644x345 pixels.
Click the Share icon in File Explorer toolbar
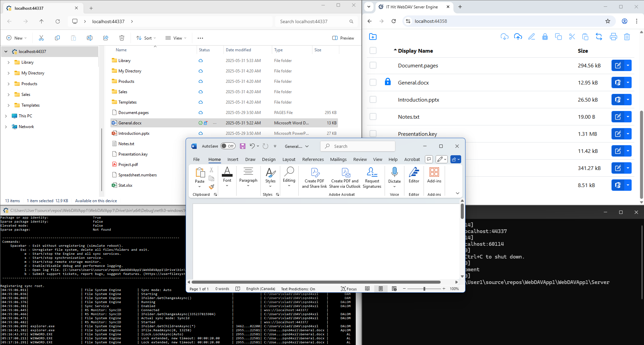click(x=106, y=38)
